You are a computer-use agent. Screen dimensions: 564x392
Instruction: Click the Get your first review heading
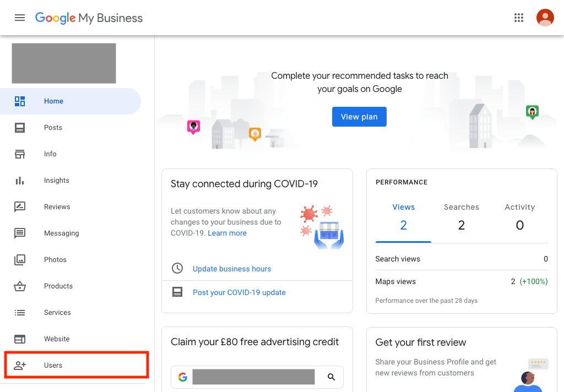coord(420,342)
